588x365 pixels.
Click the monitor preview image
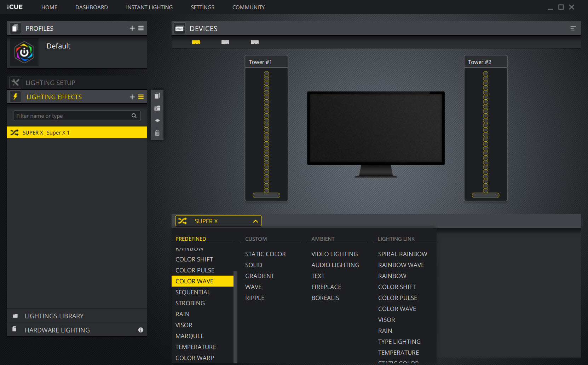(376, 134)
